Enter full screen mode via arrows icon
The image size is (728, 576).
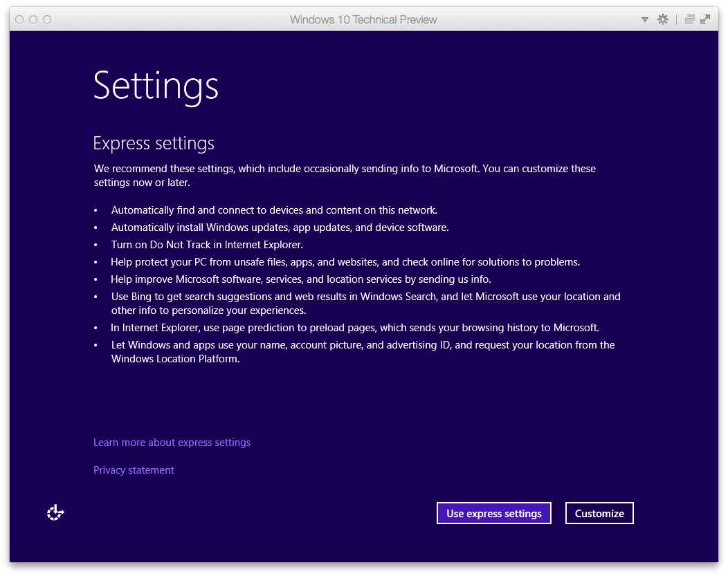(x=705, y=19)
